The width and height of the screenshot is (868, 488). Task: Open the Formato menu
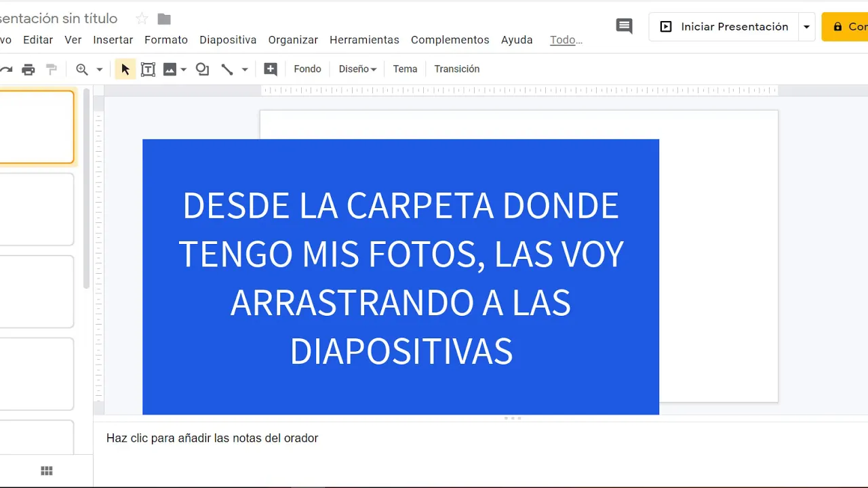point(166,40)
